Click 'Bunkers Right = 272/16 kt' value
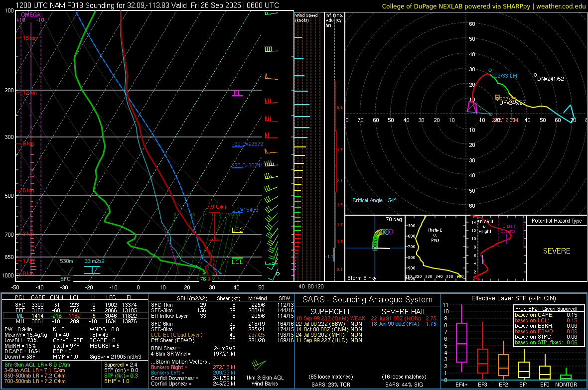Screen dimensions: 588x390 click(193, 367)
